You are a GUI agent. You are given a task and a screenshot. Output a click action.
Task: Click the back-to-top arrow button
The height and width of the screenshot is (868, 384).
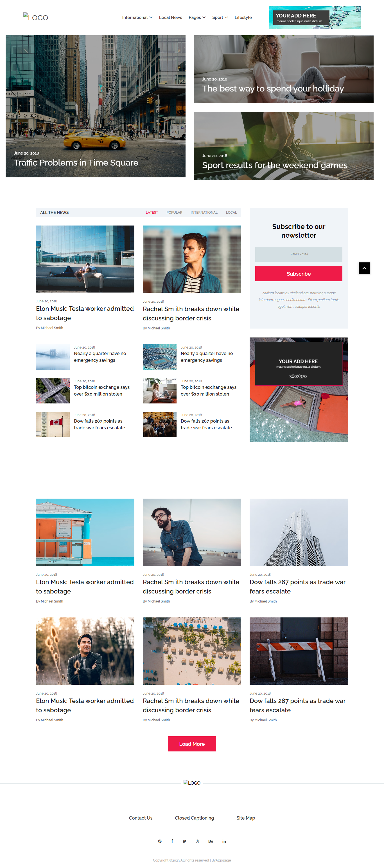point(364,268)
